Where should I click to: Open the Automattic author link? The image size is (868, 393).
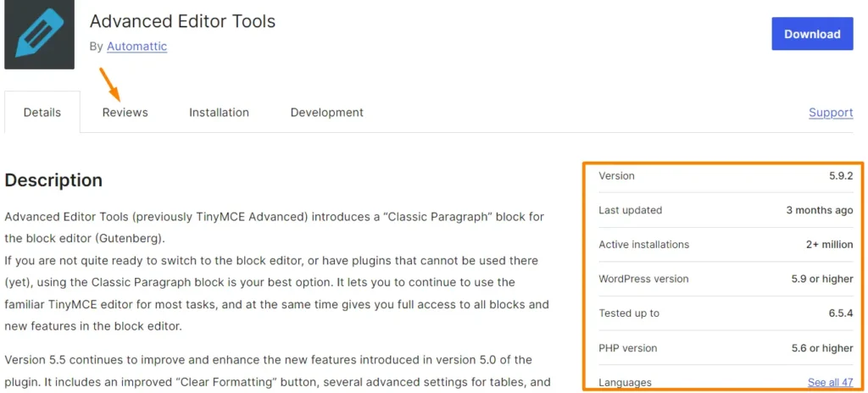(136, 47)
